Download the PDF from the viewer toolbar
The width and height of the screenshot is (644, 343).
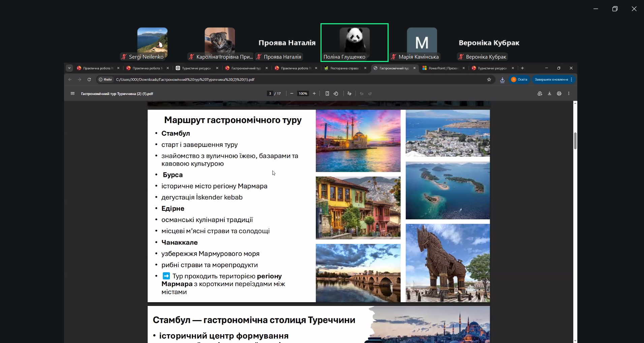(x=549, y=94)
